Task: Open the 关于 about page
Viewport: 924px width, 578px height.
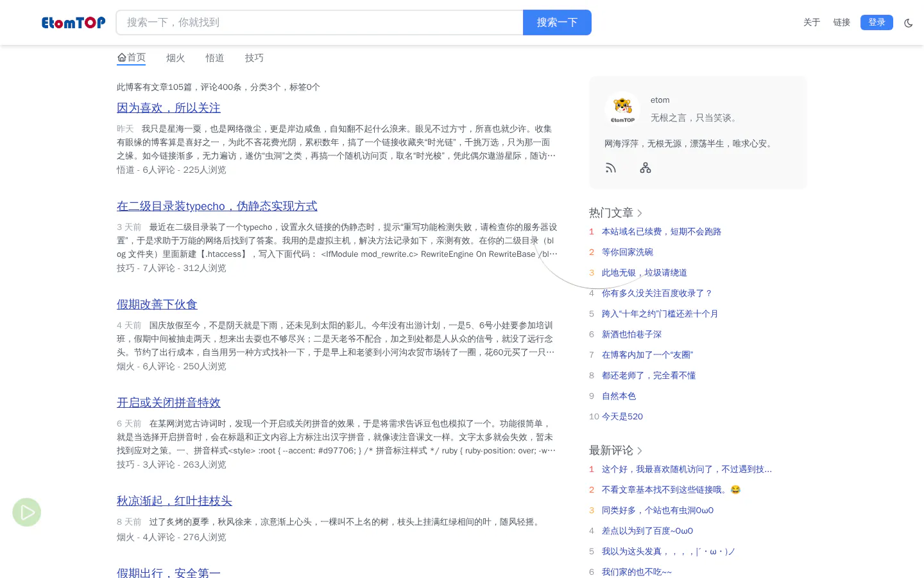Action: tap(812, 22)
